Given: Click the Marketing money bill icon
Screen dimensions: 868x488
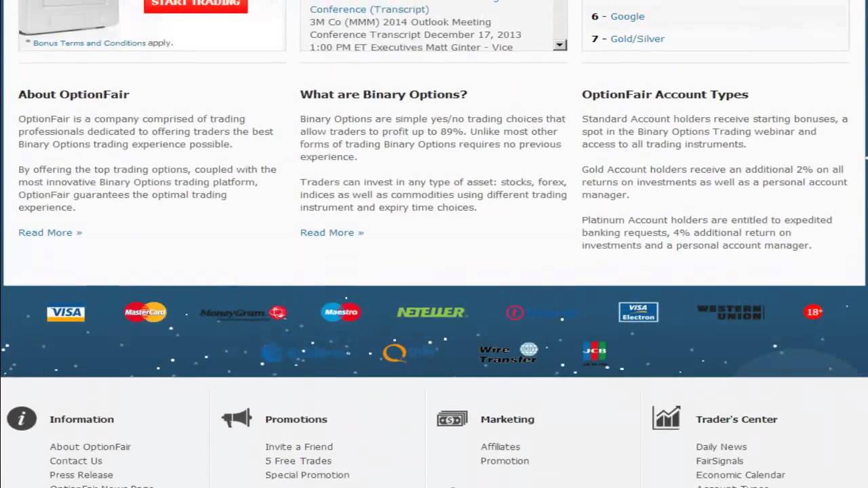Looking at the screenshot, I should (452, 419).
